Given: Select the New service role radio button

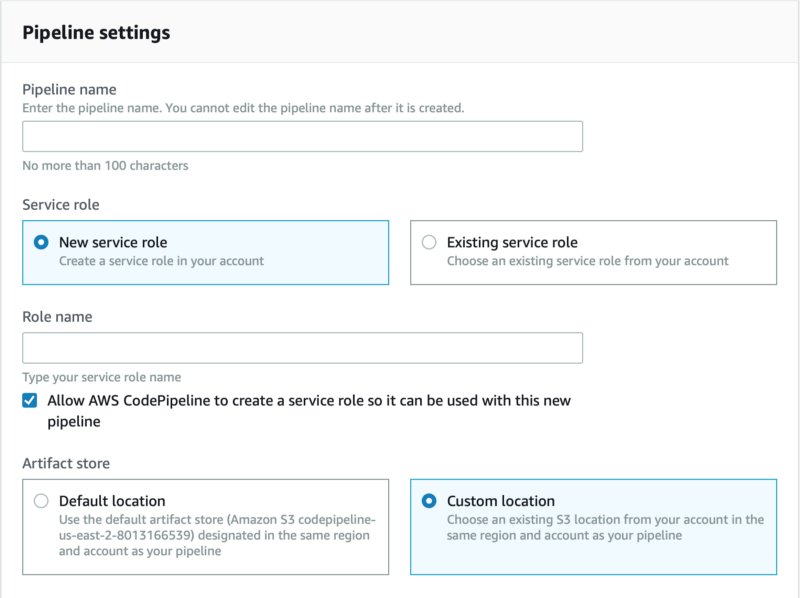Looking at the screenshot, I should [41, 242].
